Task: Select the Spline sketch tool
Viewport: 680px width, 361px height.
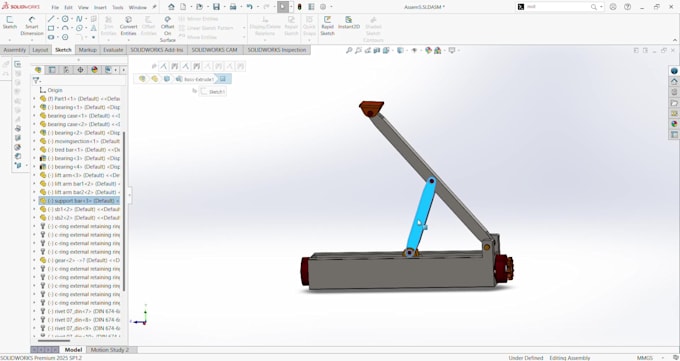Action: coord(79,19)
